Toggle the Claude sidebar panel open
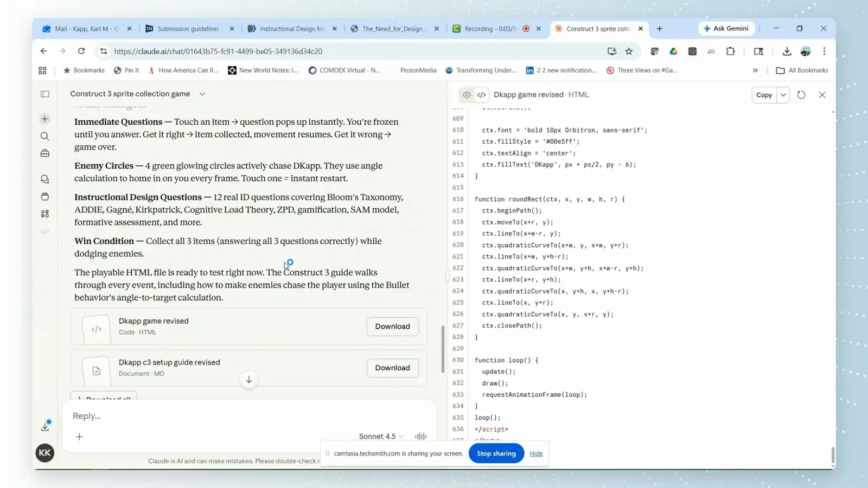Image resolution: width=868 pixels, height=488 pixels. pyautogui.click(x=45, y=94)
